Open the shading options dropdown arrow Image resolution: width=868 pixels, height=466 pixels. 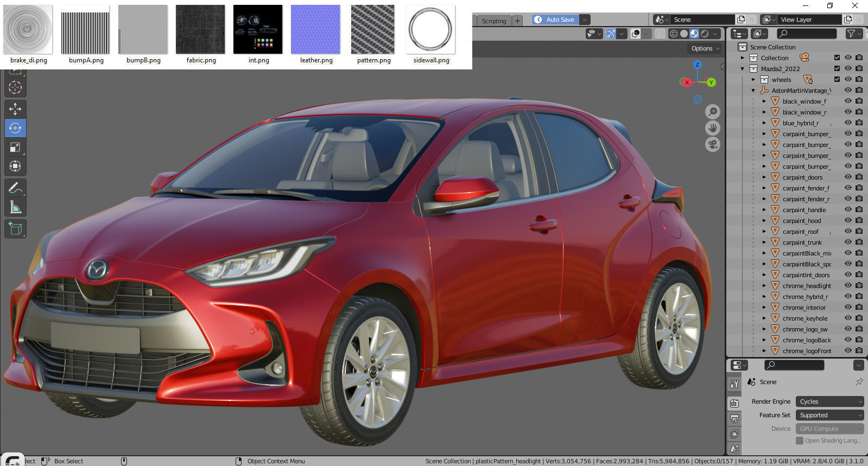715,34
